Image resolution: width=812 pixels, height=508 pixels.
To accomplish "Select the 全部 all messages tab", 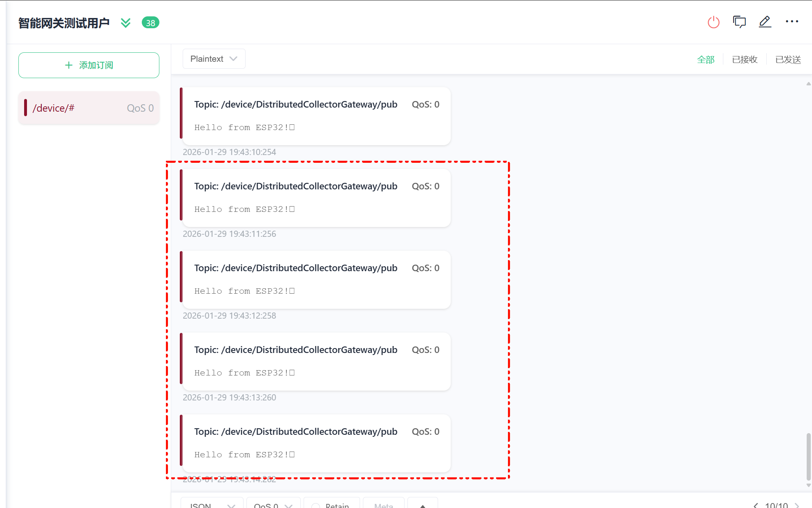I will 706,60.
